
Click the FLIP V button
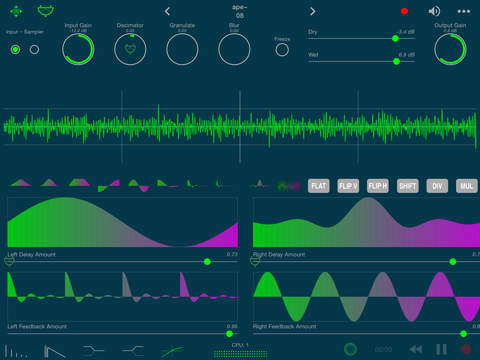[x=348, y=186]
